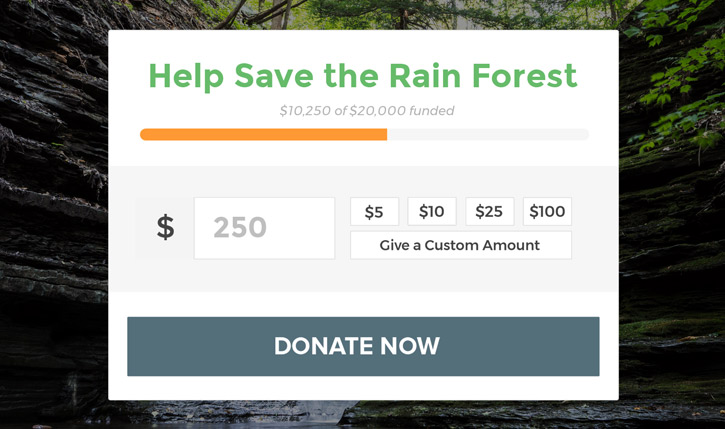Click the rocky cliff background left of card
The width and height of the screenshot is (725, 429).
coord(52,220)
